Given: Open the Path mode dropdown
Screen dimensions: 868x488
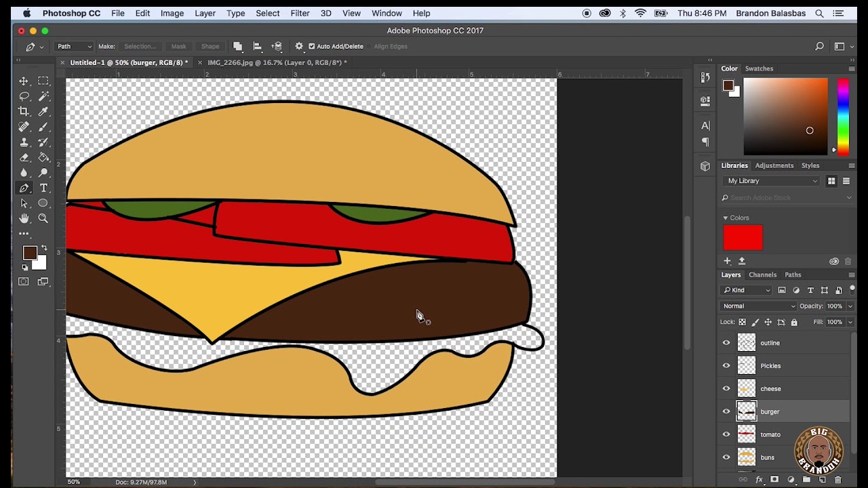Looking at the screenshot, I should tap(74, 46).
